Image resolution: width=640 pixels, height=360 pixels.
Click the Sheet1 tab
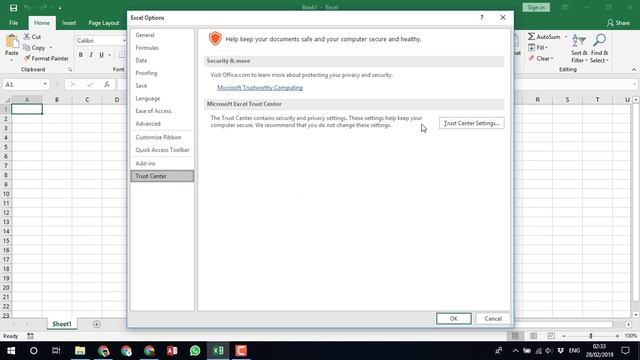62,324
